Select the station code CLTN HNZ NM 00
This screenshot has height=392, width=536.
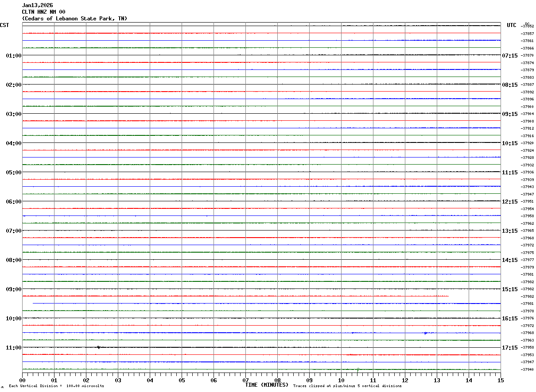coord(43,12)
